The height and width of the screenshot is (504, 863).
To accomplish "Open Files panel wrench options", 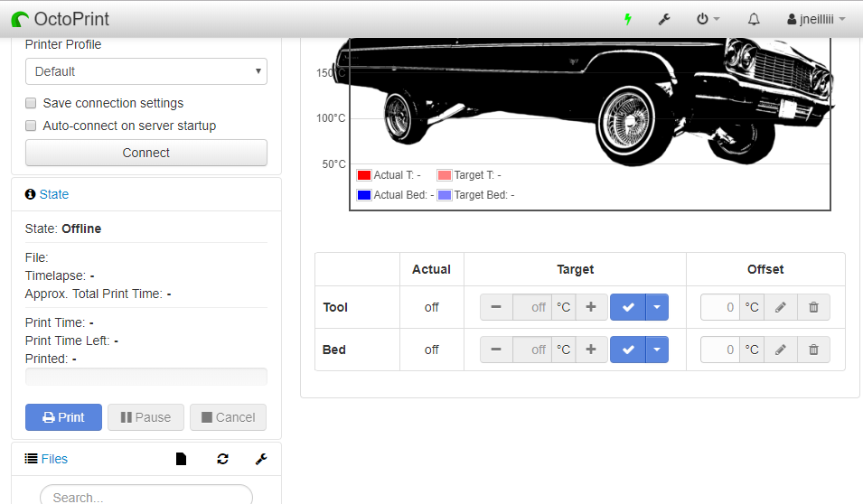I will (261, 459).
